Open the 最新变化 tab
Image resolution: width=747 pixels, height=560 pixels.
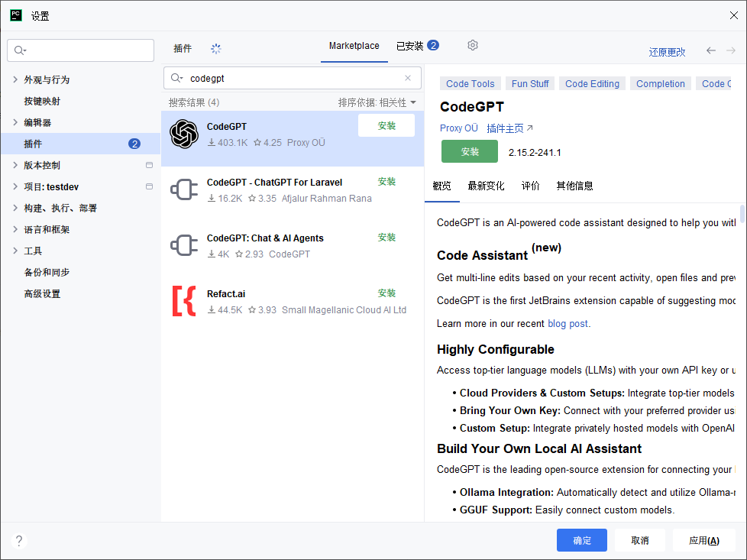pos(486,186)
